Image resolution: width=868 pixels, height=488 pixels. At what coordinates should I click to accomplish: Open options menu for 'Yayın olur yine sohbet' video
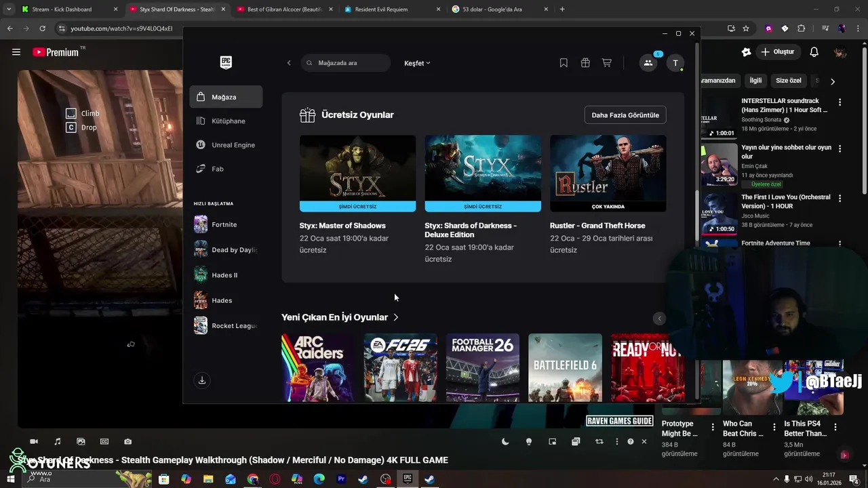(x=840, y=148)
